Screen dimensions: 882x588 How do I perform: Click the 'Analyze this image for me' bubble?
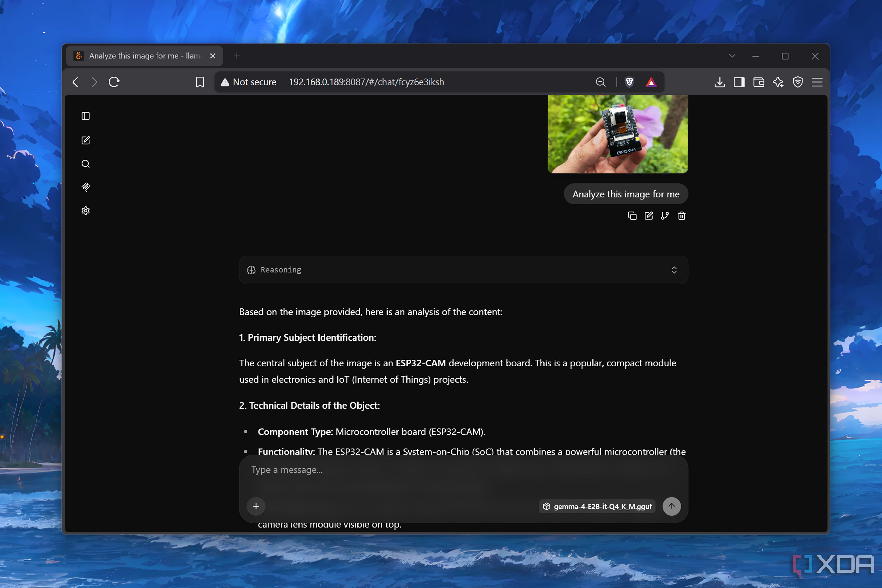(626, 194)
